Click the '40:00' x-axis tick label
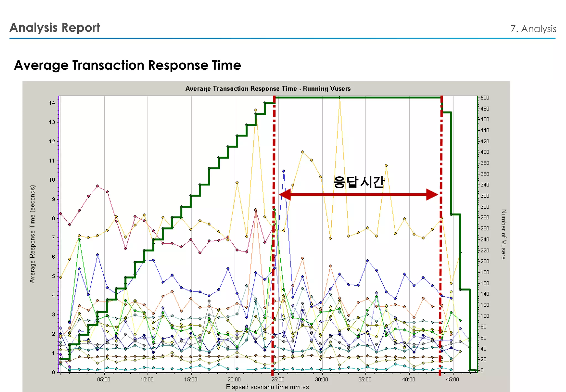Viewport: 566px width, 392px height. pos(408,379)
